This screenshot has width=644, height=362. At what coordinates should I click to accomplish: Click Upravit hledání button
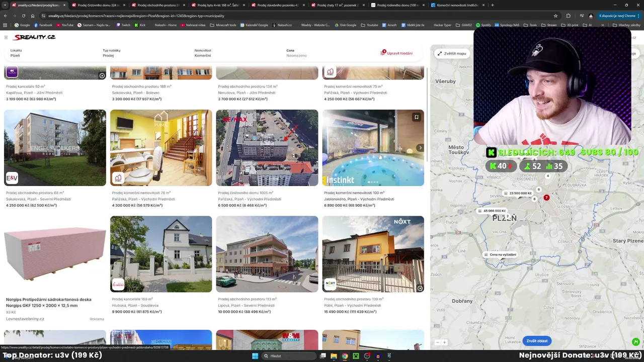tap(396, 53)
